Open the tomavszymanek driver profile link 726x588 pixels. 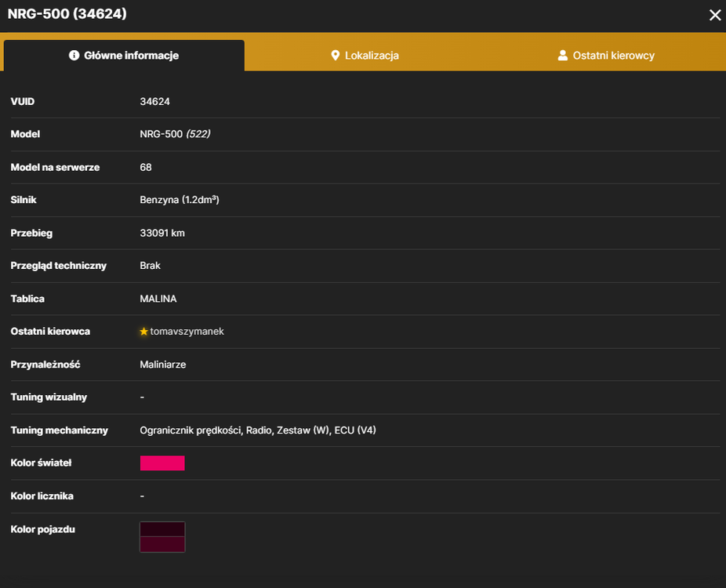click(x=187, y=332)
